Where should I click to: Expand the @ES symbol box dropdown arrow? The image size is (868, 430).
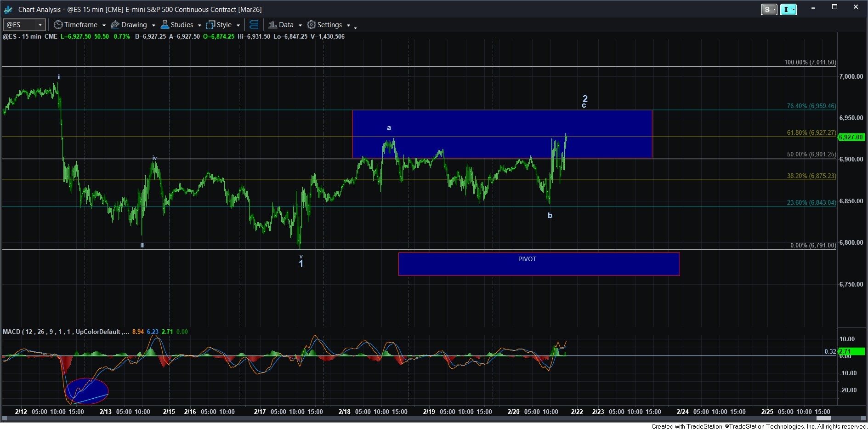(40, 25)
